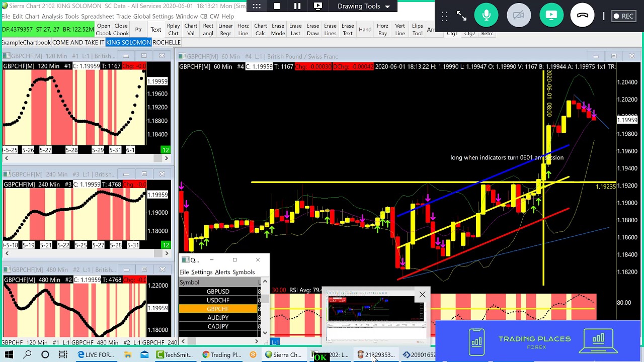Pick the Horz Line drawing tool

point(243,30)
